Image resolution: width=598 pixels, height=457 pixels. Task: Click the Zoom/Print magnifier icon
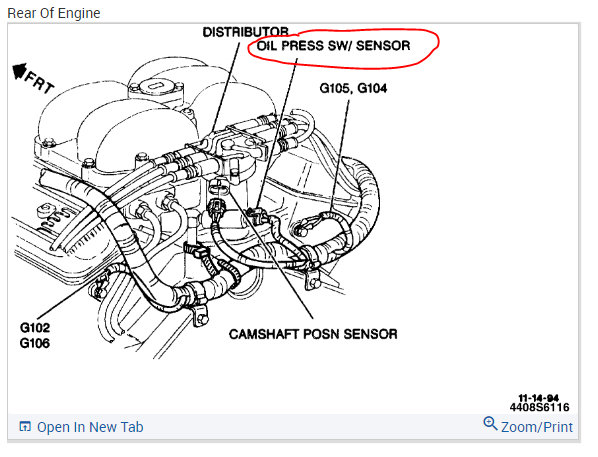pyautogui.click(x=490, y=423)
